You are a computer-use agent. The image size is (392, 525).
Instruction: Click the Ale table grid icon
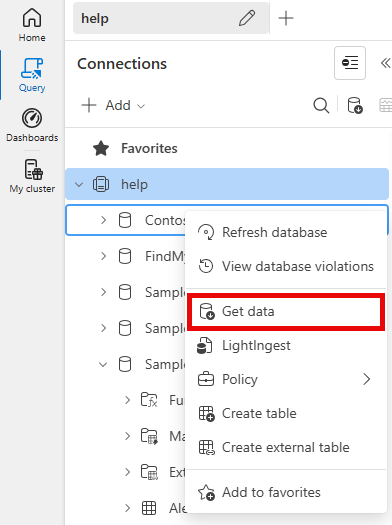click(149, 508)
